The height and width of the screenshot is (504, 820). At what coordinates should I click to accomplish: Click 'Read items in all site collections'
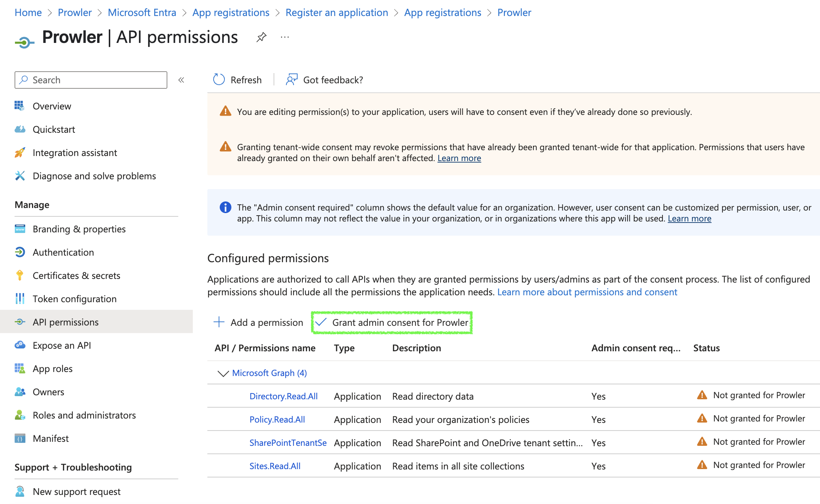point(458,466)
